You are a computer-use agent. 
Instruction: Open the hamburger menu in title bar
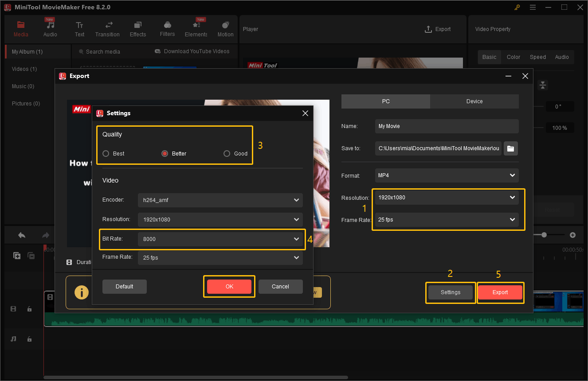click(533, 7)
